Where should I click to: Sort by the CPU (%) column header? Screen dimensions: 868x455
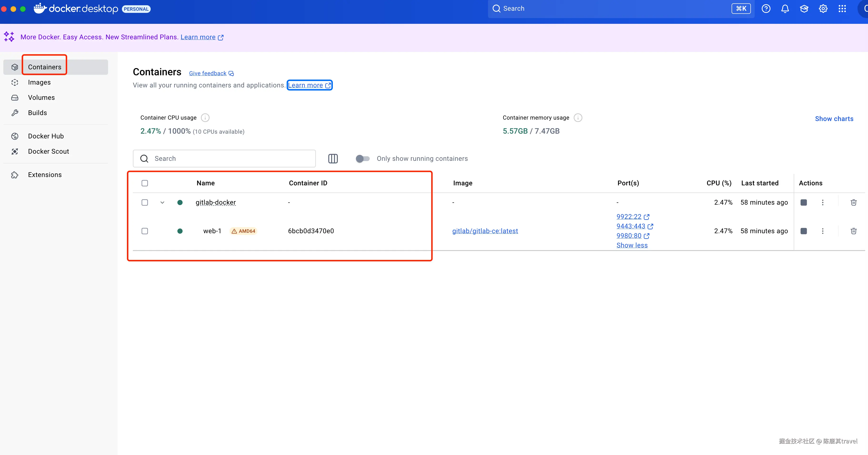719,183
